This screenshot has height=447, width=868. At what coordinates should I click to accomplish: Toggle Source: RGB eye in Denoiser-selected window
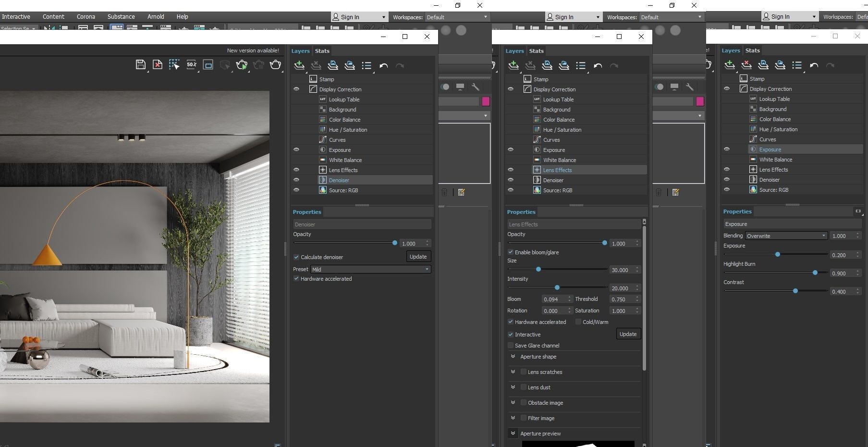tap(296, 190)
